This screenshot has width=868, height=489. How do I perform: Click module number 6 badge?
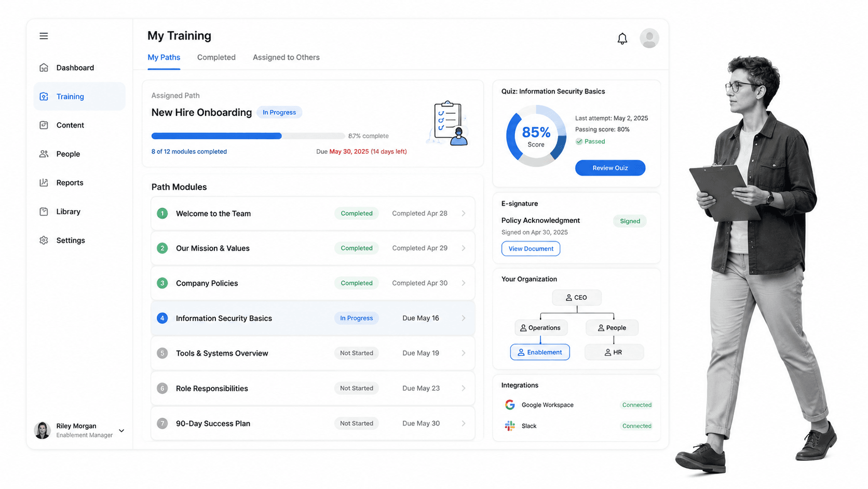162,388
